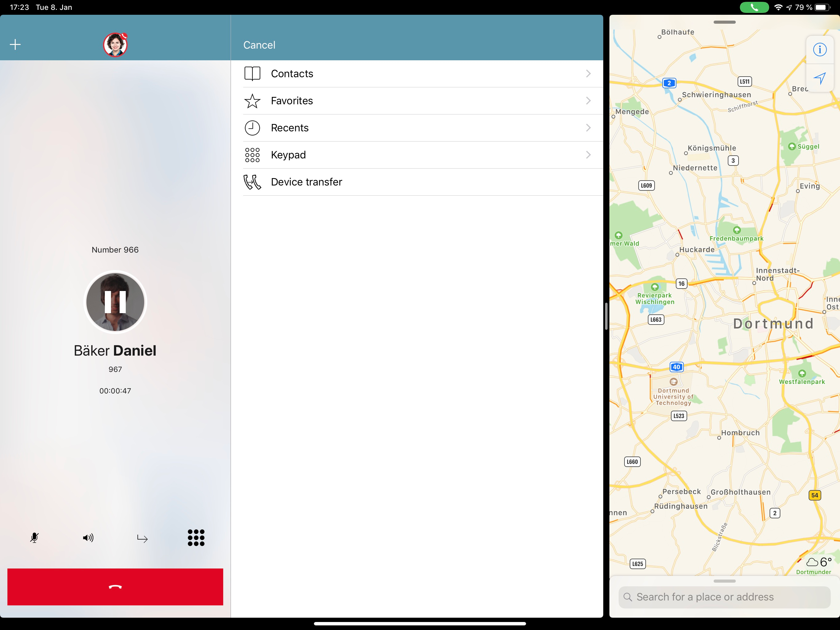This screenshot has width=840, height=630.
Task: Resume the held call on Daniel's photo
Action: 115,302
